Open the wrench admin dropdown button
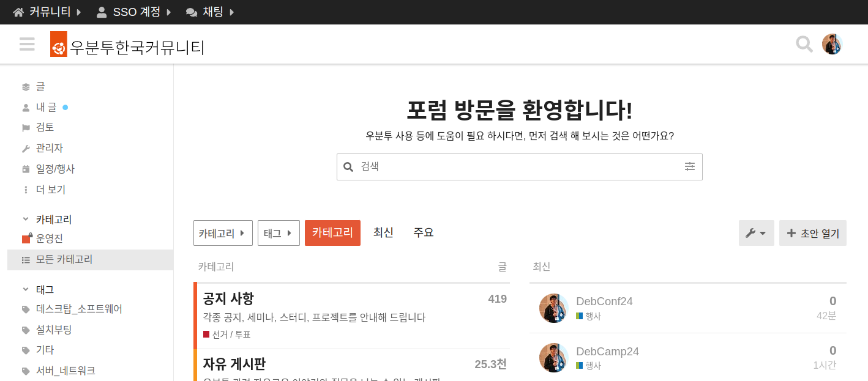The width and height of the screenshot is (868, 381). click(757, 233)
